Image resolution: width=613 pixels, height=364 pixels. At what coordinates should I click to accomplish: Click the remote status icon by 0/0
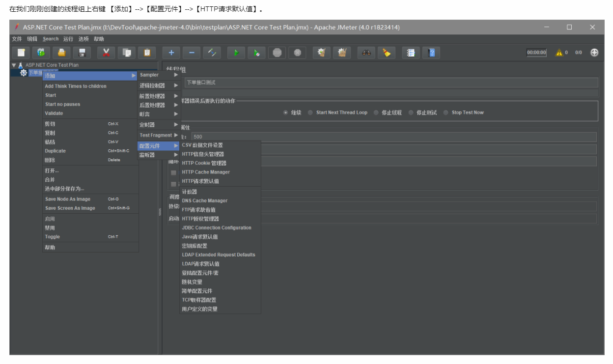(x=594, y=53)
